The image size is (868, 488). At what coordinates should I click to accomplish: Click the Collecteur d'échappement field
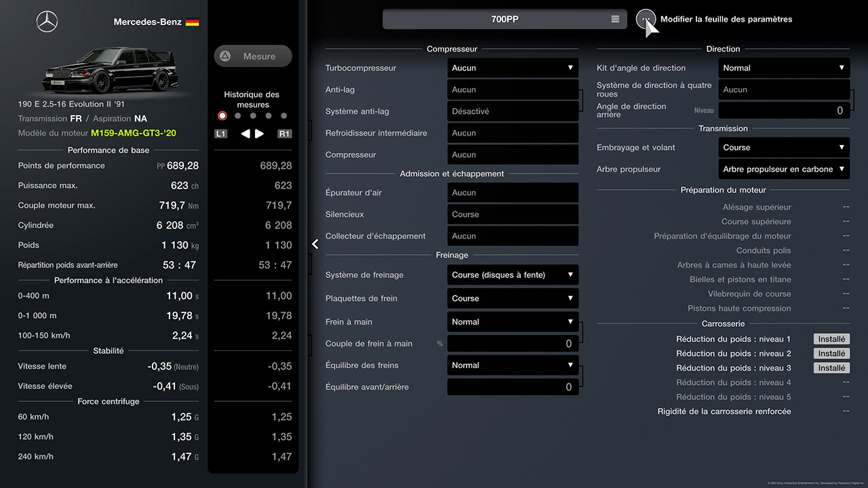pos(513,236)
